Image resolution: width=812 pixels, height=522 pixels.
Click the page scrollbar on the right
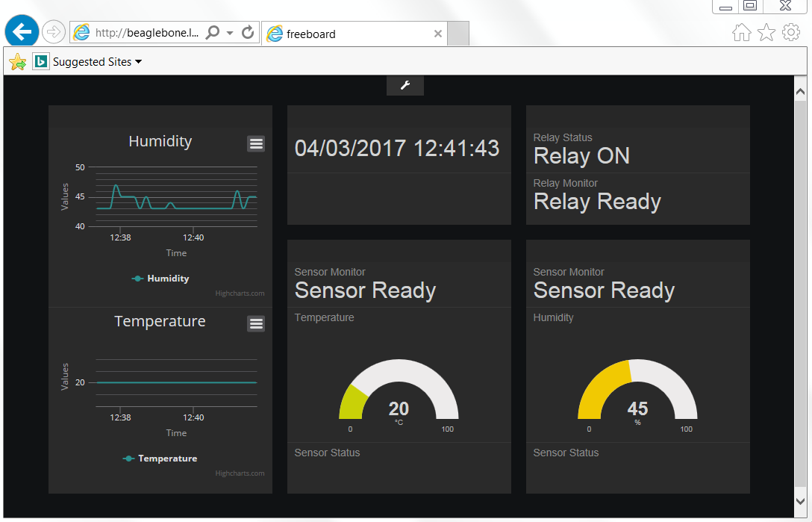[800, 299]
